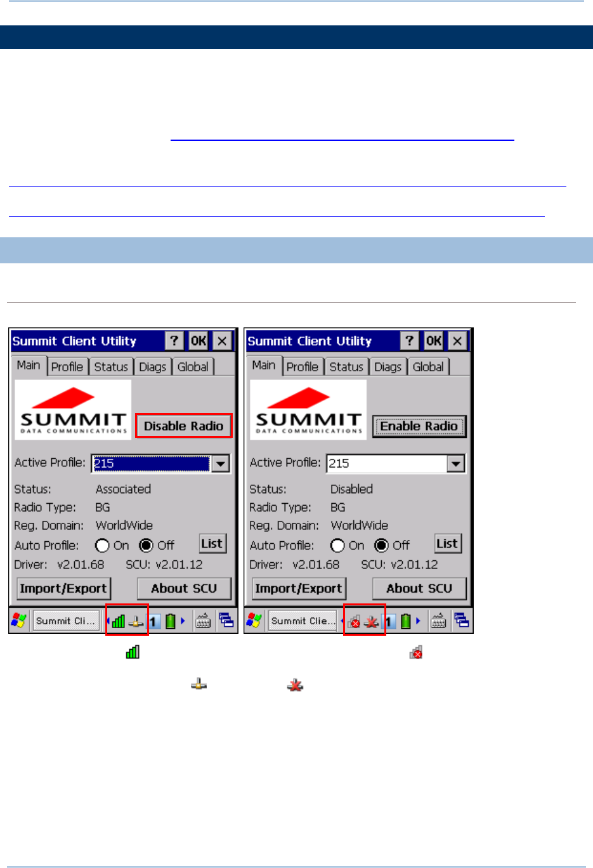Select Auto Profile Off in the Disabled window

tap(381, 546)
